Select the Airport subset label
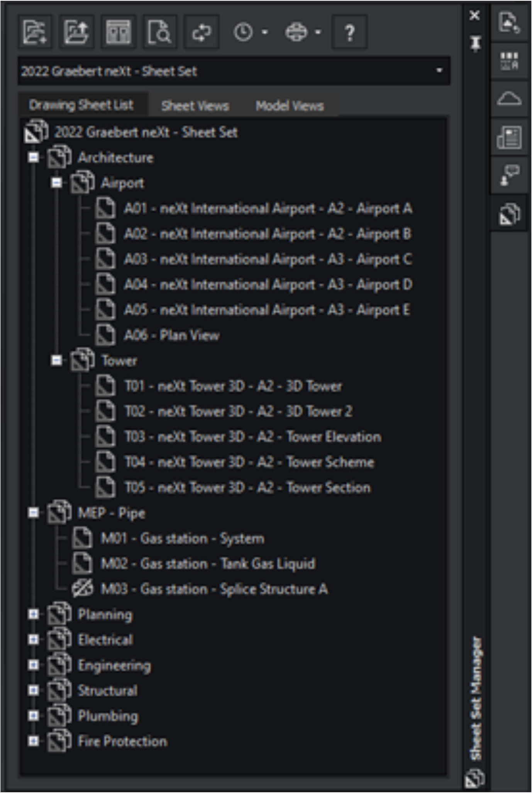This screenshot has width=532, height=793. [x=122, y=183]
